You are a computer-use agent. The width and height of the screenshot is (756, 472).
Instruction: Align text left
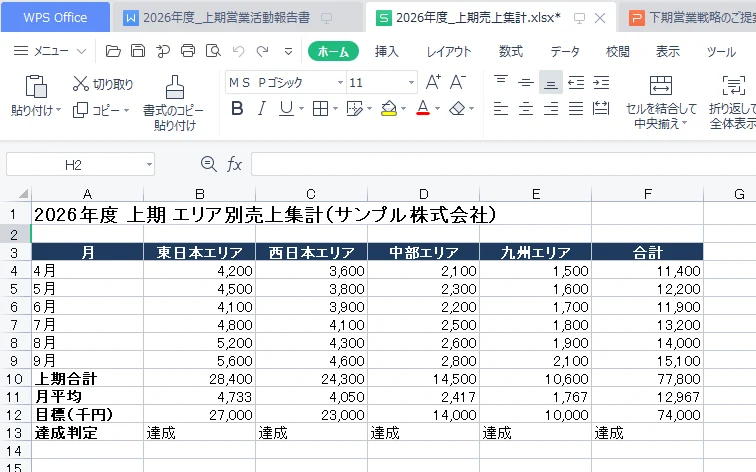tap(501, 109)
